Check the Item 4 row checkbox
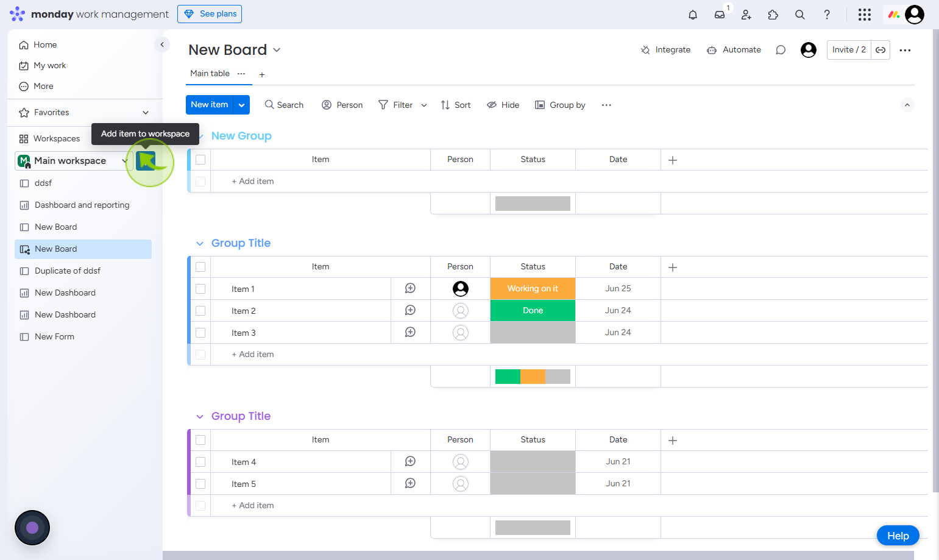This screenshot has width=939, height=560. tap(200, 462)
